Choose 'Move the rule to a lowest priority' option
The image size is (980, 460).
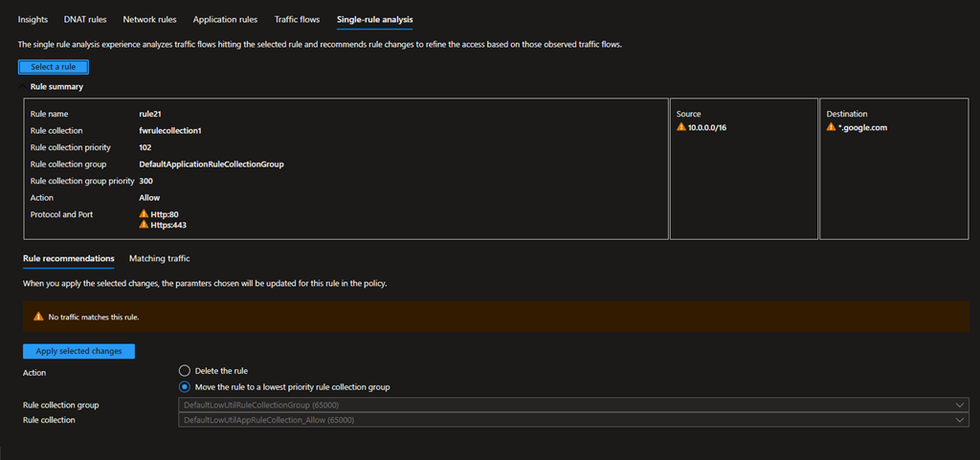[x=185, y=386]
